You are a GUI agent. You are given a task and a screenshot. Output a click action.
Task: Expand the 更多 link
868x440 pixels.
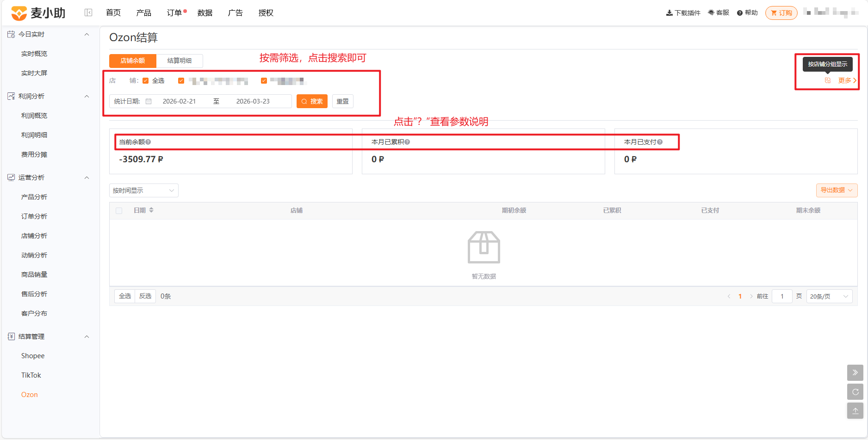(847, 80)
